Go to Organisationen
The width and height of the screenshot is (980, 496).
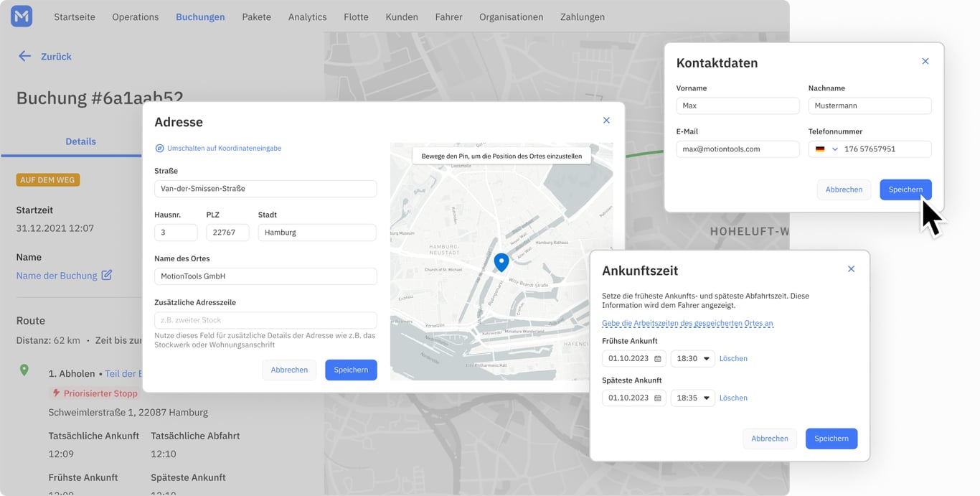coord(512,17)
